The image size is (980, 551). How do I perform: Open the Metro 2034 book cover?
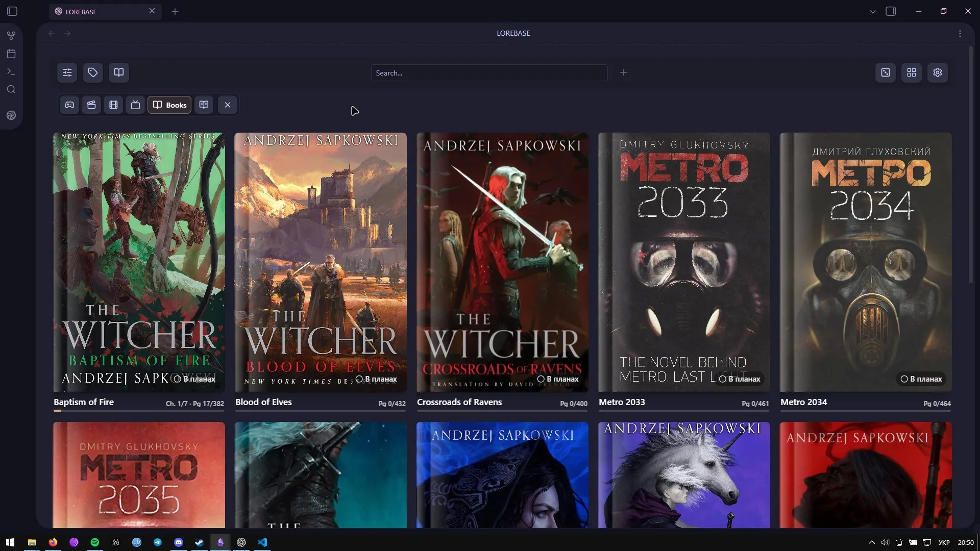click(866, 262)
